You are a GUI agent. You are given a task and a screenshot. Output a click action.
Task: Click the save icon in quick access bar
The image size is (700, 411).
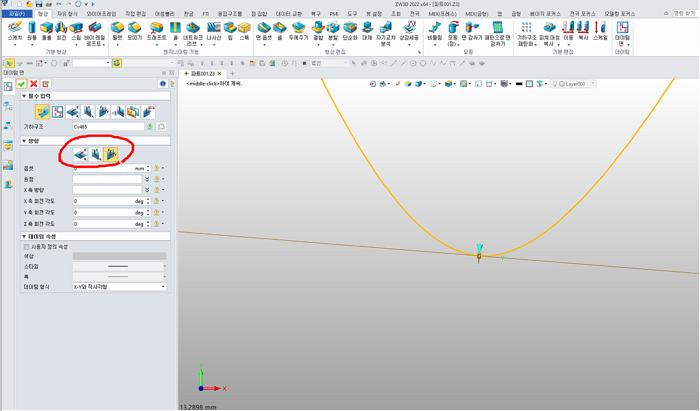pyautogui.click(x=39, y=4)
